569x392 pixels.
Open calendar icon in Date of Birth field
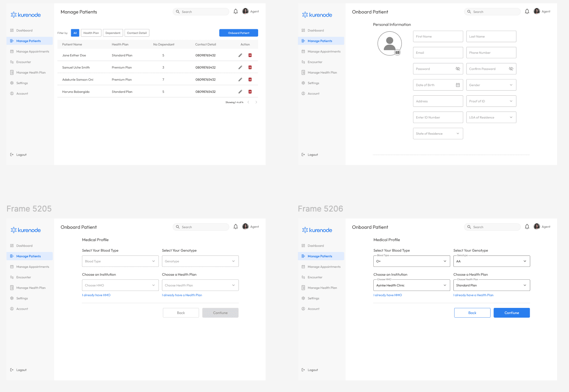pos(458,85)
